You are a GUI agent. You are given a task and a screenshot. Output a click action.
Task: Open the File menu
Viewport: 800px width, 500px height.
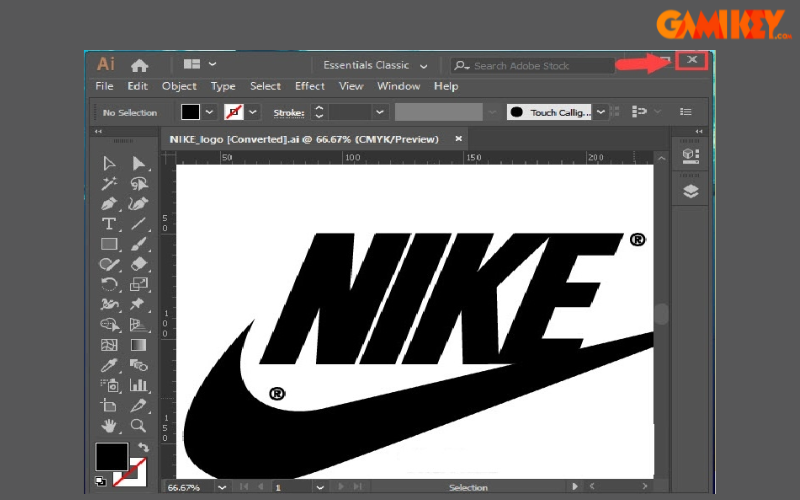(x=104, y=86)
